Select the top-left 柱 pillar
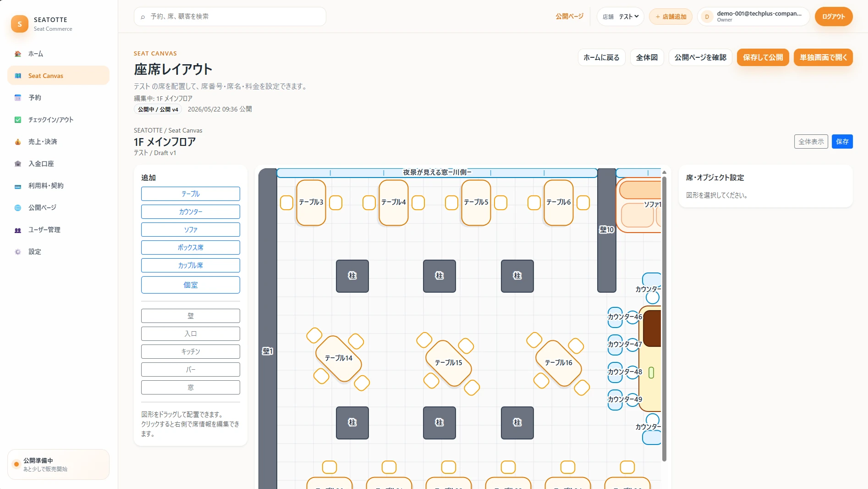This screenshot has height=489, width=868. click(352, 276)
